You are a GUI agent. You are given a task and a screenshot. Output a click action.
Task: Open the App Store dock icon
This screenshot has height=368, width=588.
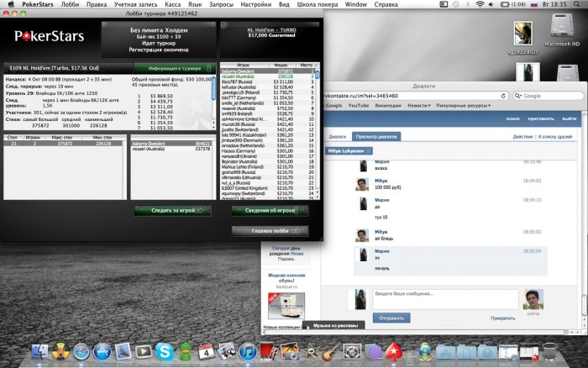click(x=102, y=351)
